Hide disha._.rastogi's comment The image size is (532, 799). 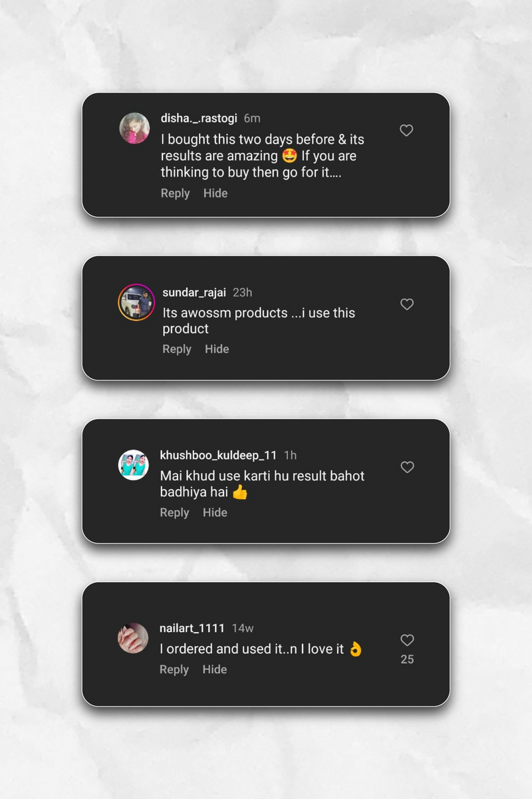pyautogui.click(x=215, y=194)
